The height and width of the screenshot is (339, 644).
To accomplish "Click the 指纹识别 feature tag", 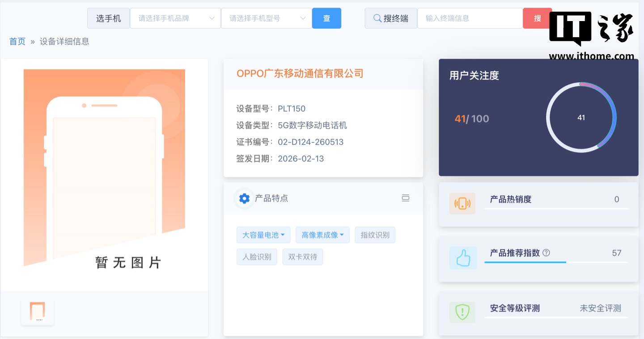I will pyautogui.click(x=375, y=235).
